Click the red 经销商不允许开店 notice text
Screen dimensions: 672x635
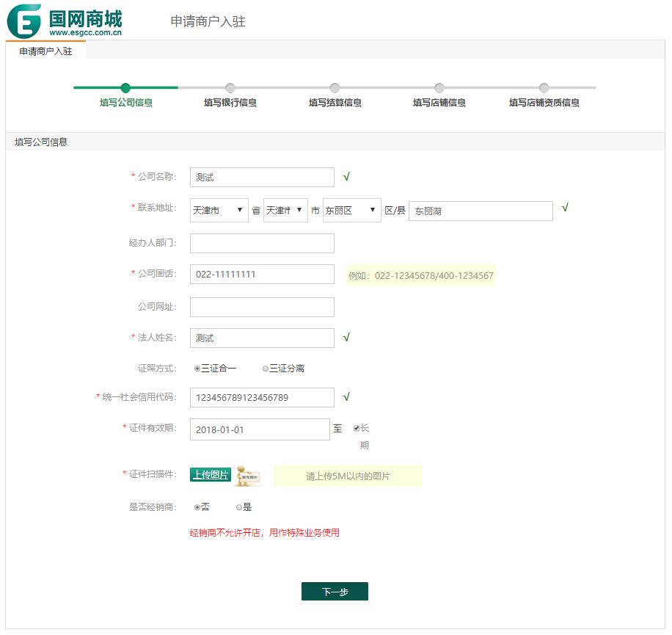pyautogui.click(x=265, y=532)
